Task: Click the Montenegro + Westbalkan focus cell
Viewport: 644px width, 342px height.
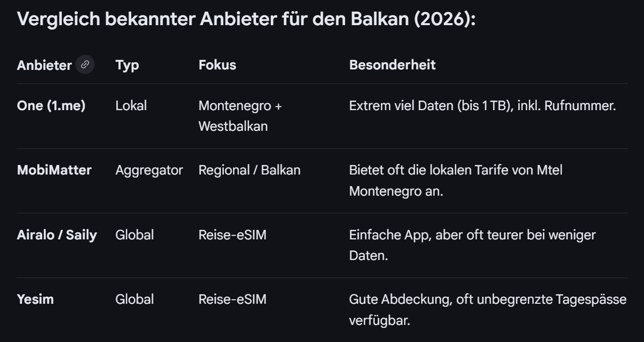Action: pyautogui.click(x=240, y=116)
